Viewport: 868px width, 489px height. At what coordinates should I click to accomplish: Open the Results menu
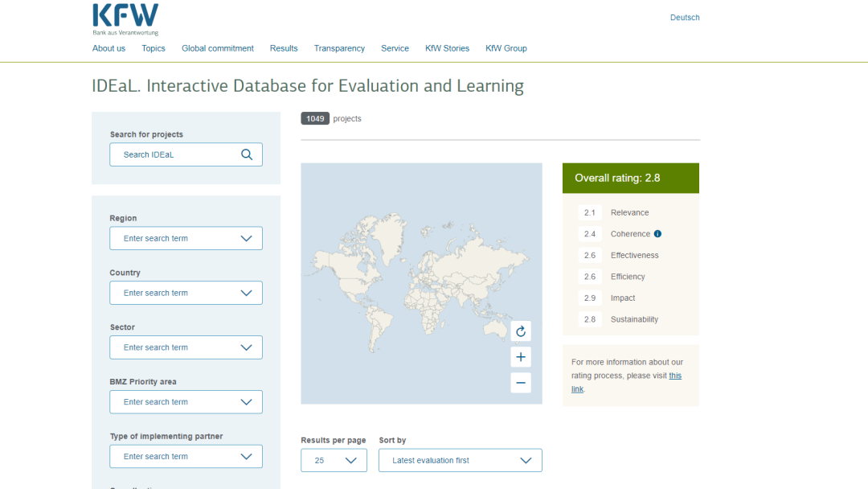[284, 48]
